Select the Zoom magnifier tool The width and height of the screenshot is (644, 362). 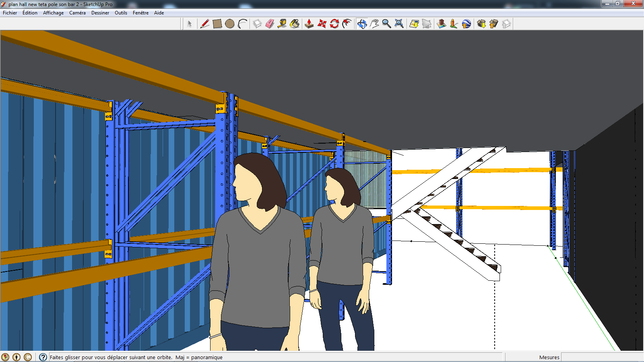pos(386,24)
